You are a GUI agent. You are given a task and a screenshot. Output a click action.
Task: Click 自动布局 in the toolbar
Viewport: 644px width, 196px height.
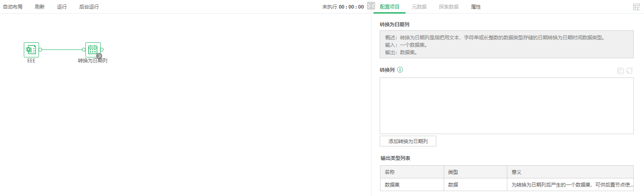coord(13,7)
